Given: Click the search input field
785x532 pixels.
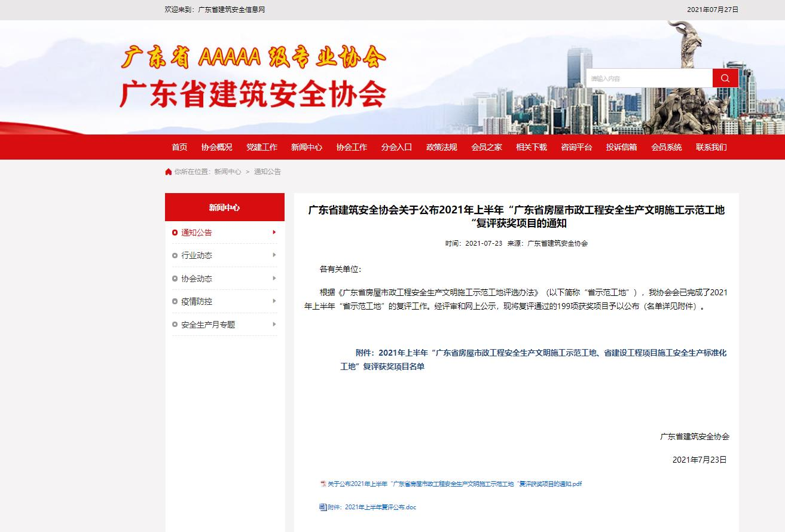Looking at the screenshot, I should (649, 78).
